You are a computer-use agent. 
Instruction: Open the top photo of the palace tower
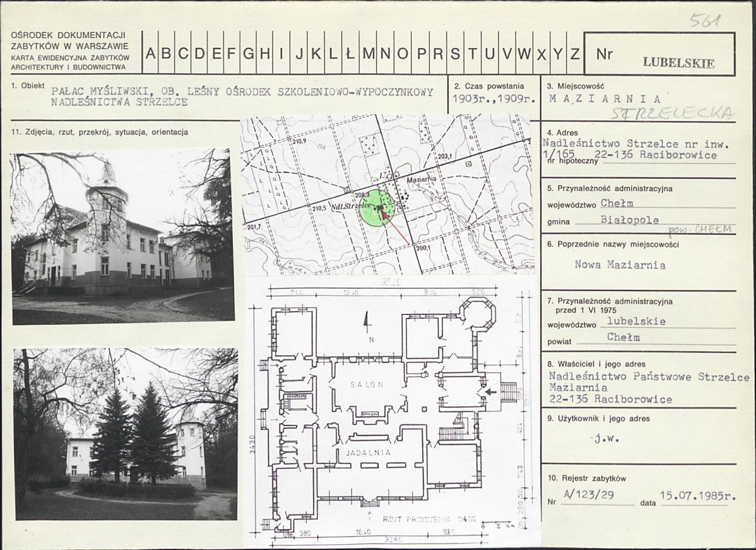[x=122, y=236]
